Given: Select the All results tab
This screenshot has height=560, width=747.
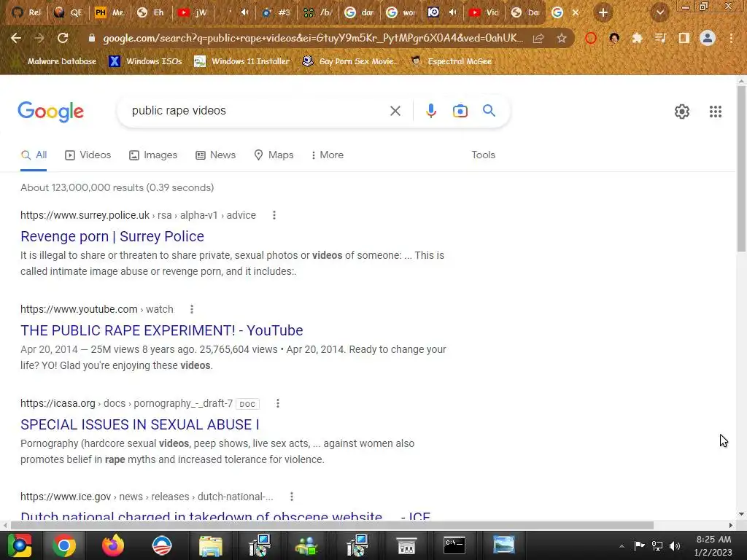Looking at the screenshot, I should [x=34, y=155].
